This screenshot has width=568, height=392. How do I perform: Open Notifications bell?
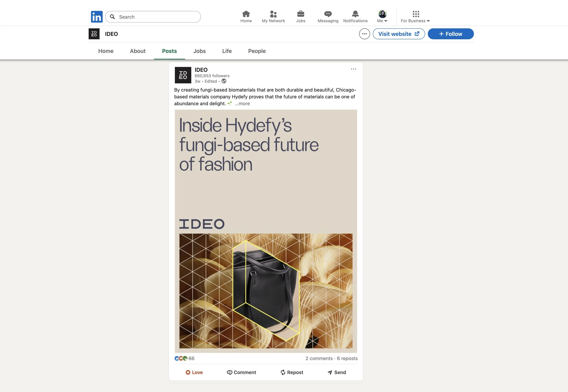click(x=355, y=17)
